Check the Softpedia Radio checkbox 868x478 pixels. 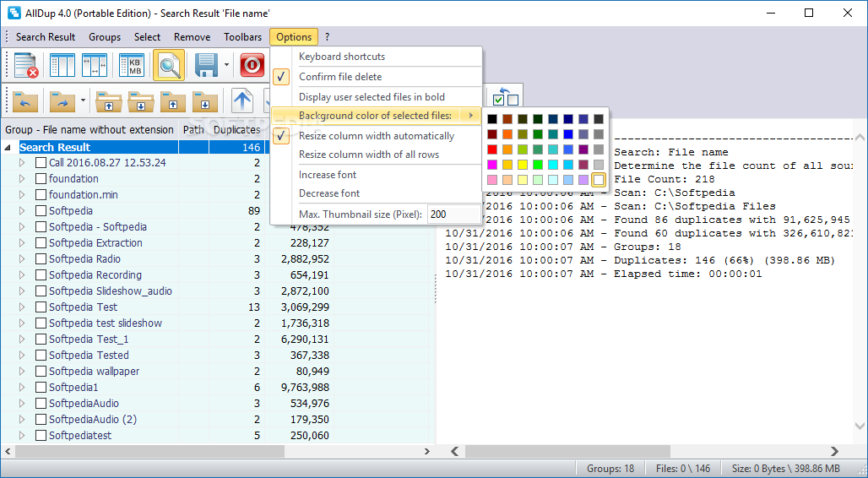point(41,259)
